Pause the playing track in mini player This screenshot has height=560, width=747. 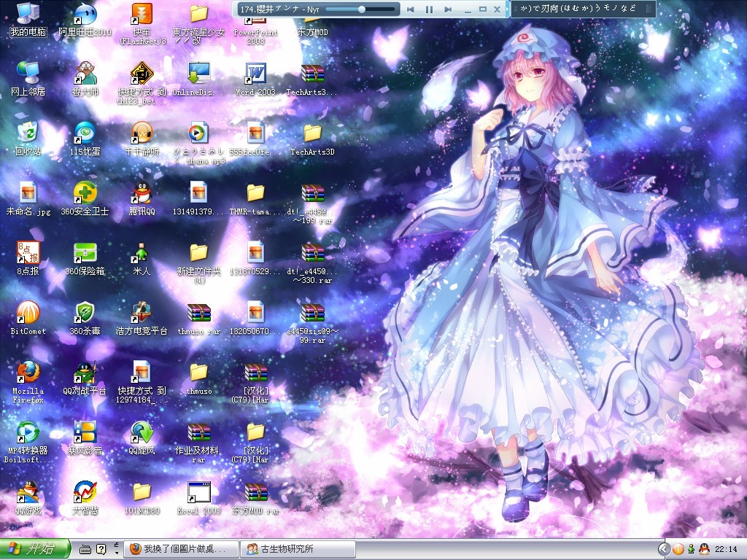pos(429,9)
